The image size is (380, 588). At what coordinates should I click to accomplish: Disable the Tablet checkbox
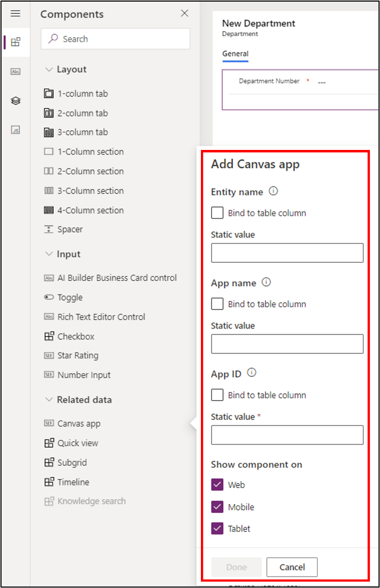[x=217, y=528]
